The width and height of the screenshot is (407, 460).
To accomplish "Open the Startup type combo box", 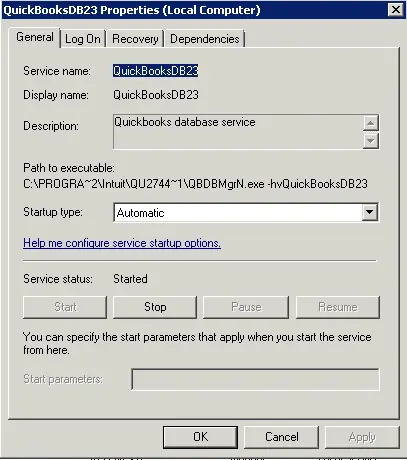I will pyautogui.click(x=246, y=212).
